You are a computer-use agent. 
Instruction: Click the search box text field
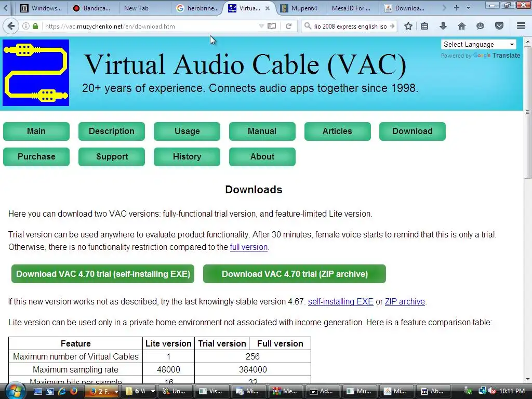(350, 26)
